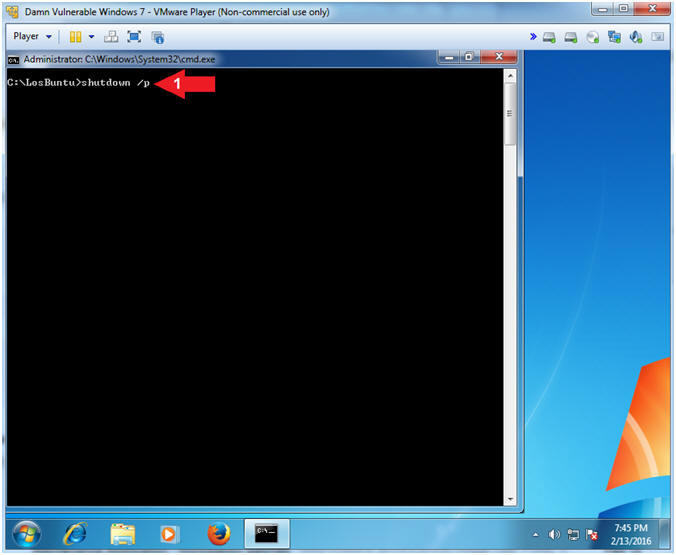
Task: Launch Firefox from the taskbar
Action: (x=219, y=534)
